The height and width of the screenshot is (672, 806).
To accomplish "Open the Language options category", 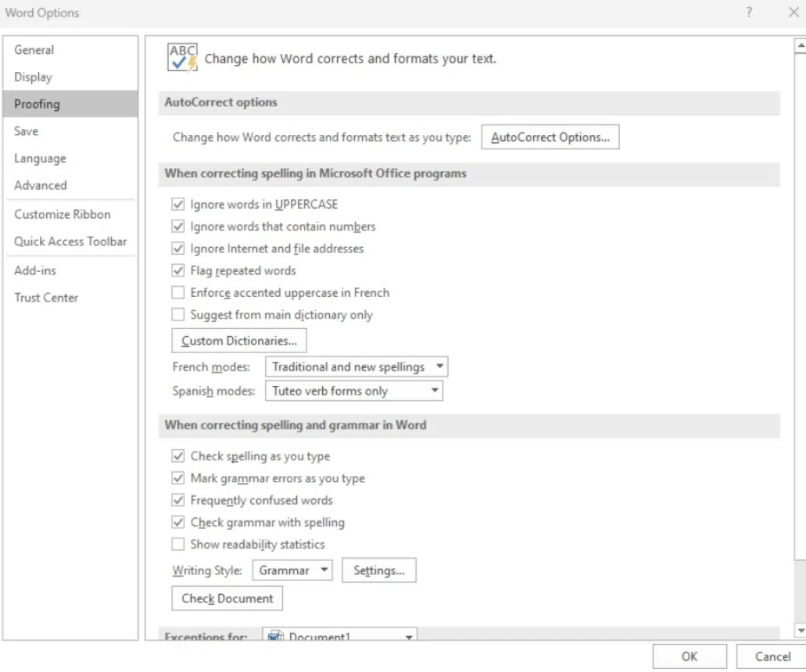I will pyautogui.click(x=70, y=159).
